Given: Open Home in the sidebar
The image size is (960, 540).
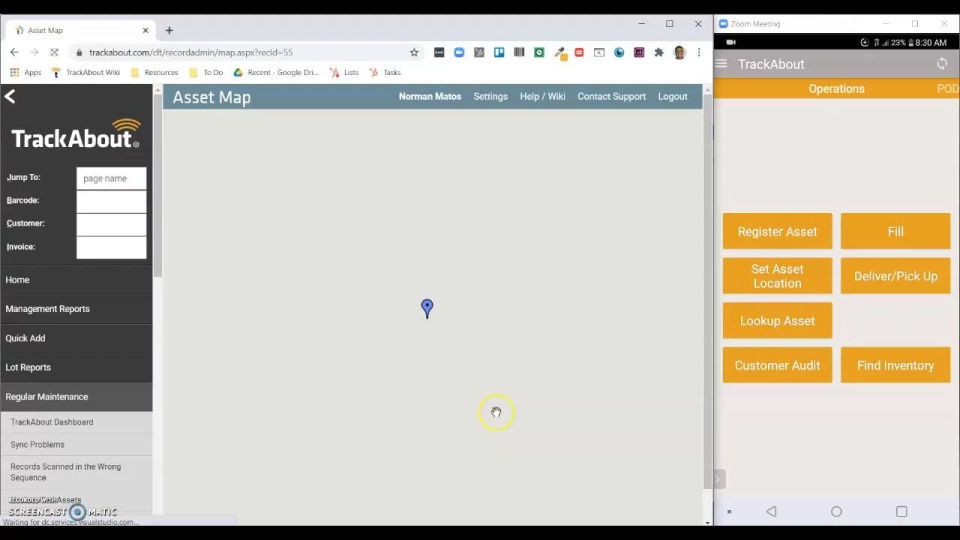Looking at the screenshot, I should (76, 280).
